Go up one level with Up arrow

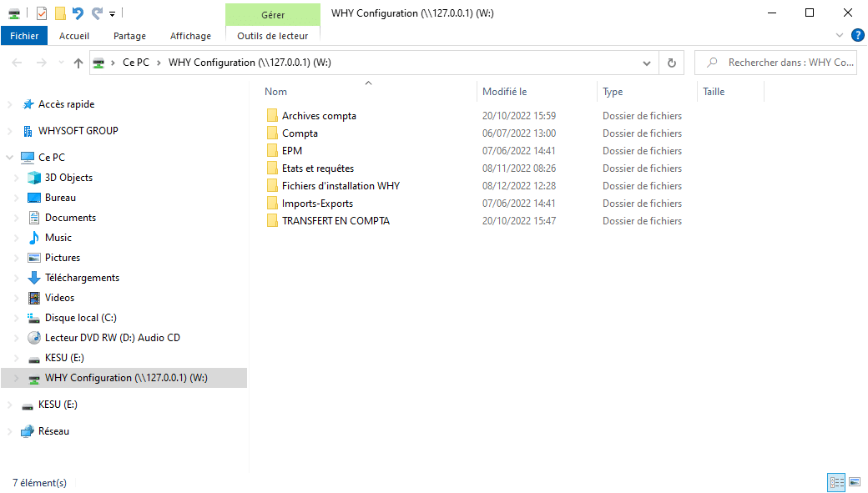(78, 63)
